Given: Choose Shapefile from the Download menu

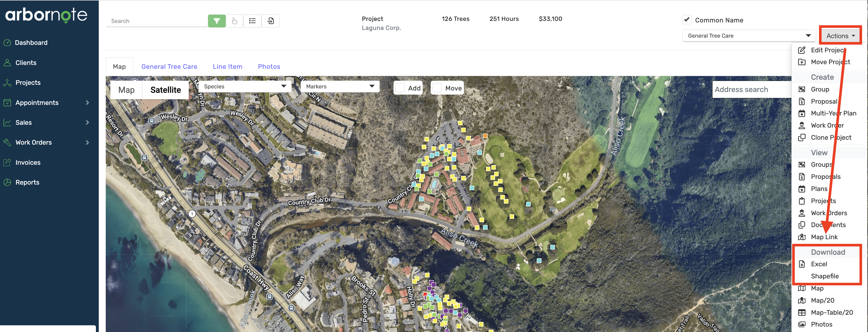Looking at the screenshot, I should (824, 276).
